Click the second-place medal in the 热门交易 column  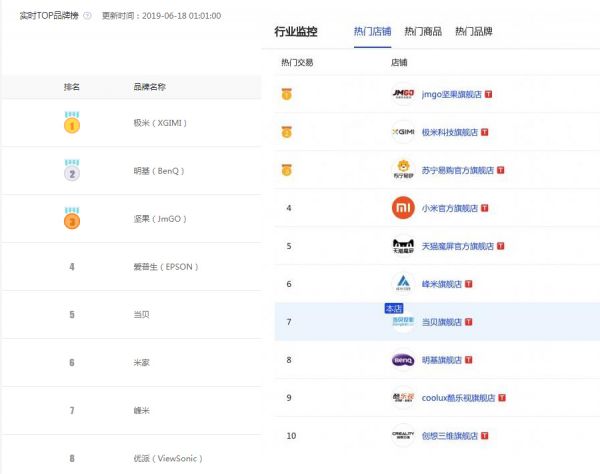click(287, 132)
